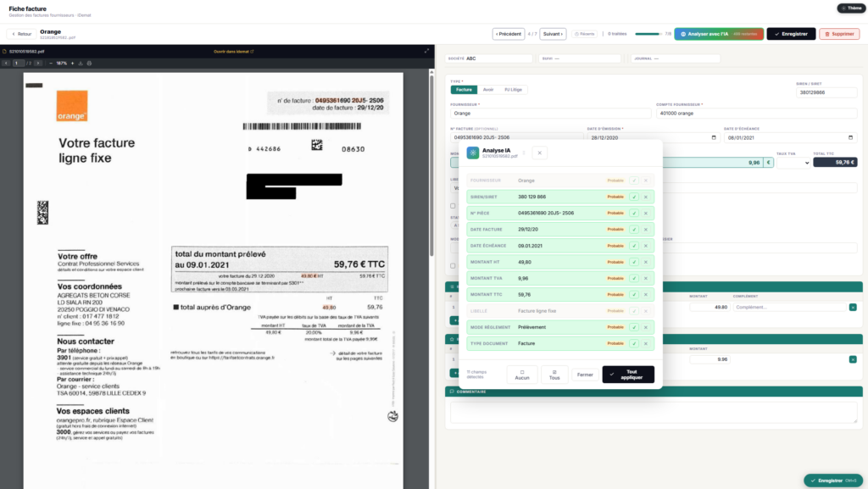The height and width of the screenshot is (489, 868).
Task: Accept the Montant TVA suggestion
Action: click(x=634, y=278)
